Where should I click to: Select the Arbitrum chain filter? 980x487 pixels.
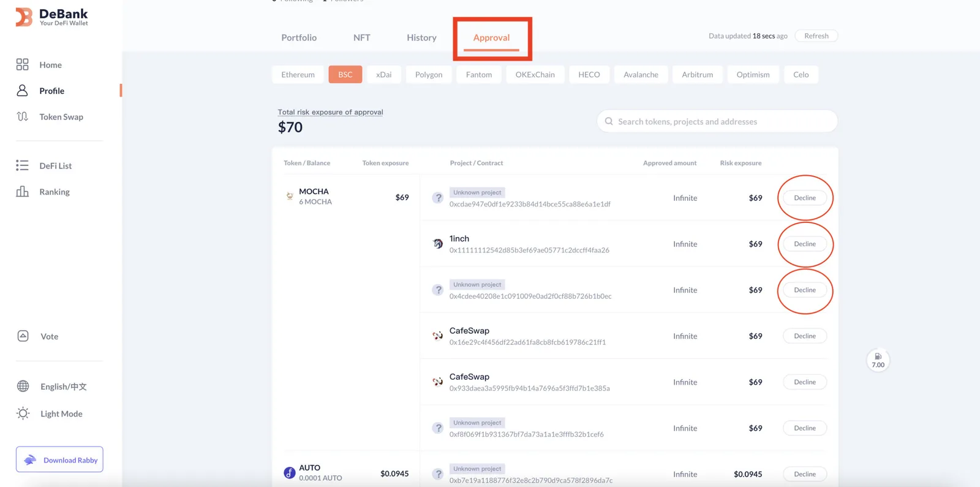point(698,74)
